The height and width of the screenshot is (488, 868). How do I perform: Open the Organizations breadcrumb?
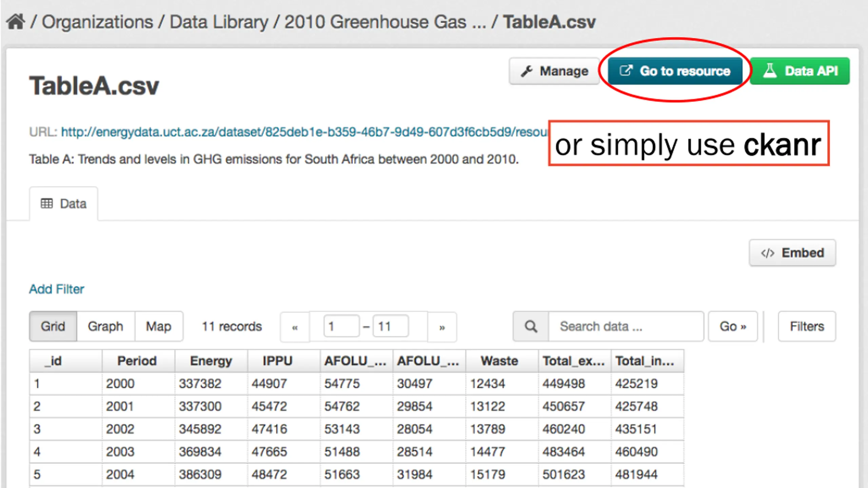[x=97, y=22]
